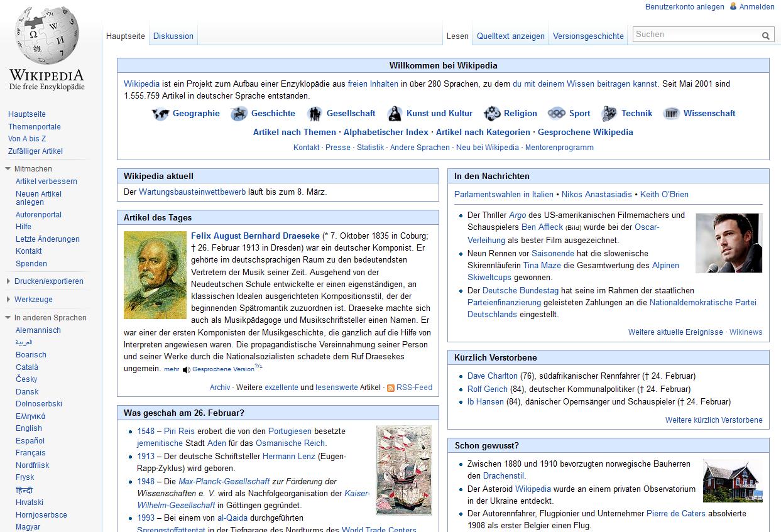Open Parlamentswahlen in Italien news link
Image resolution: width=781 pixels, height=532 pixels.
[x=504, y=195]
